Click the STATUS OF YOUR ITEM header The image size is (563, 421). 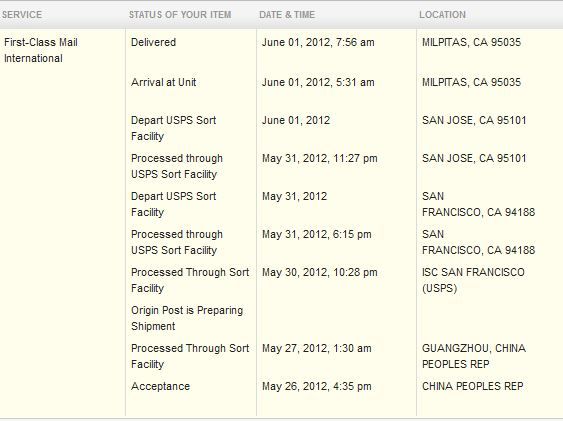coord(180,15)
